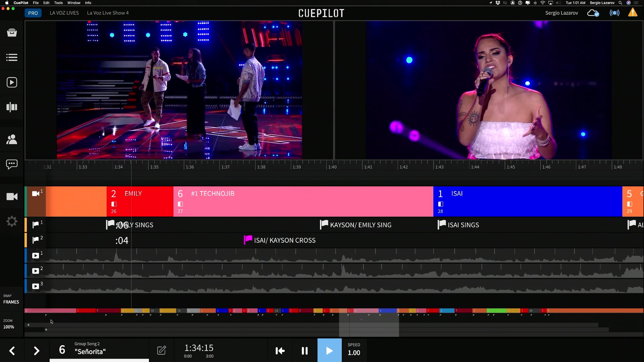Toggle SNAP FRAMES setting
Image resolution: width=644 pixels, height=362 pixels.
tap(11, 299)
